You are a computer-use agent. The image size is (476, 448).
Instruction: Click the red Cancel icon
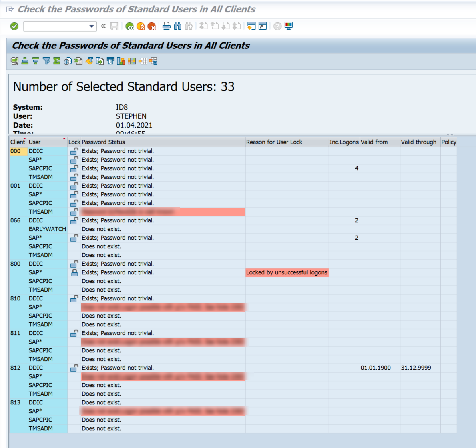[152, 26]
